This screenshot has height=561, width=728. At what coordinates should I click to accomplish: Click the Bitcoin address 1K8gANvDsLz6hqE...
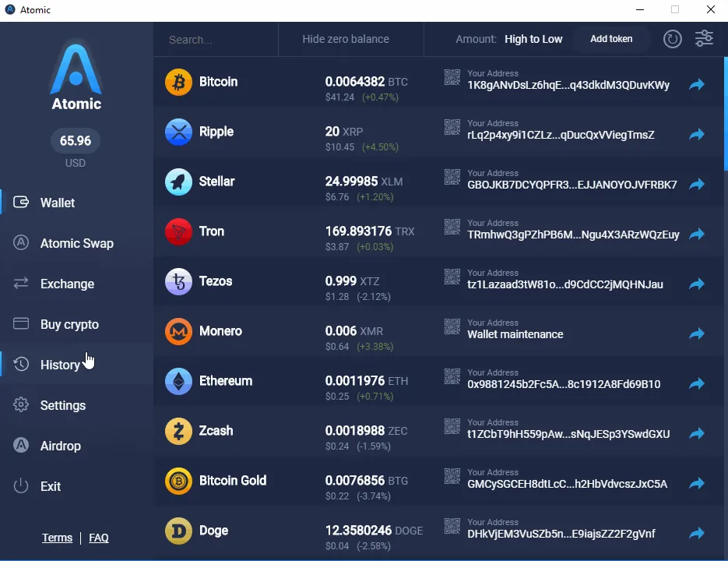(x=568, y=85)
